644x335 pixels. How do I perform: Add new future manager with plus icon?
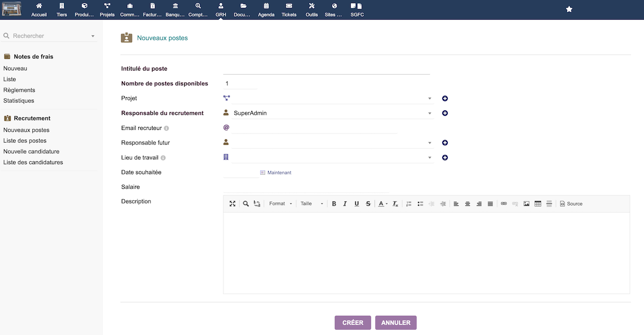[x=445, y=143]
